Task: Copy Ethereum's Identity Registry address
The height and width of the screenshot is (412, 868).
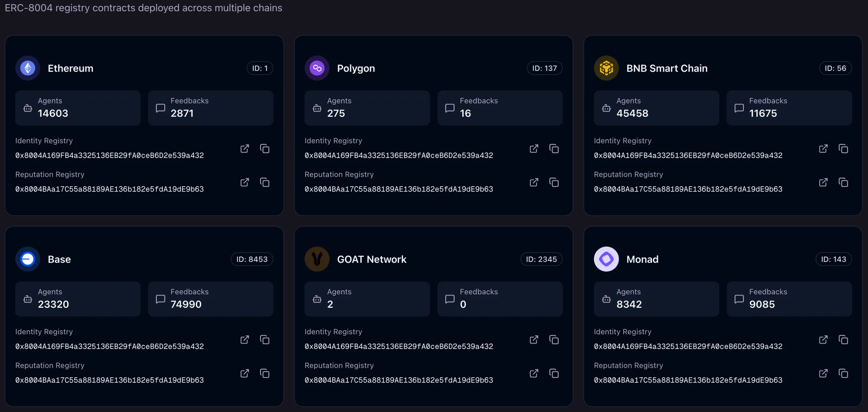Action: click(265, 148)
